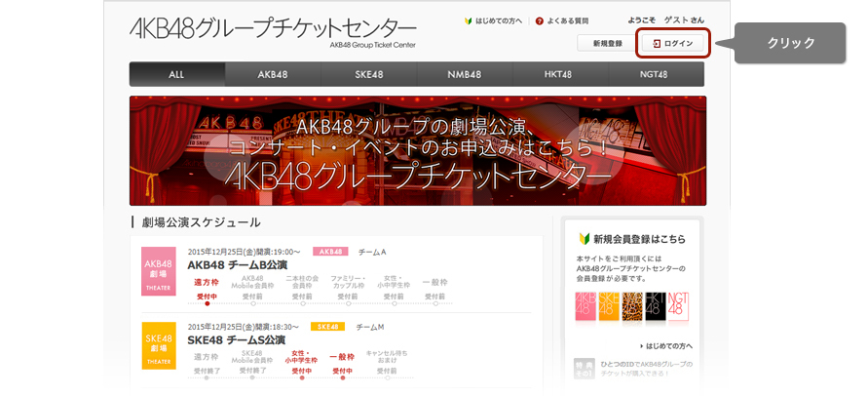Click the 劇場公演スケジュール heading

(x=201, y=222)
